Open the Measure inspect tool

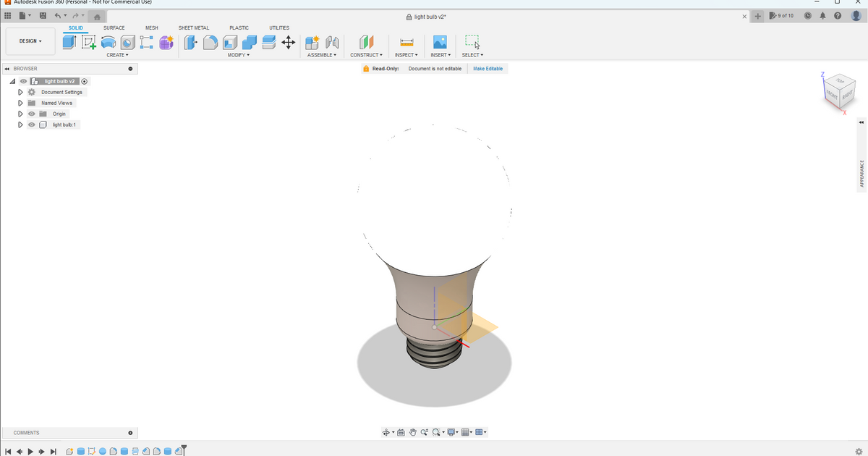[x=406, y=42]
